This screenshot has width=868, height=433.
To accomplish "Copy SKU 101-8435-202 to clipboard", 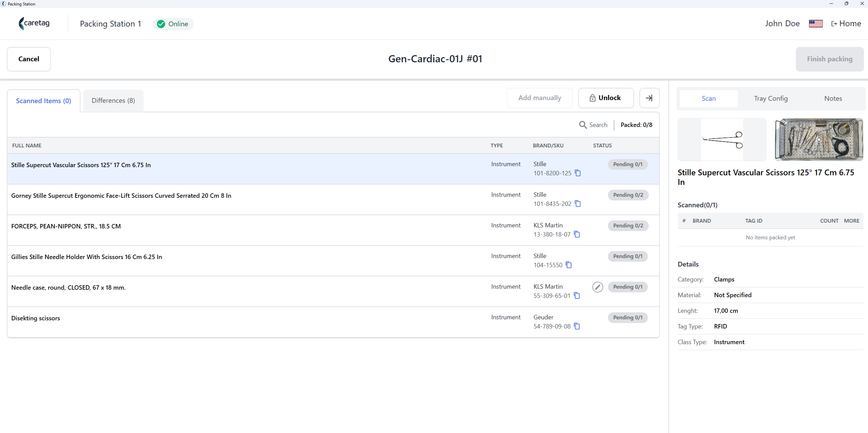I will click(x=578, y=204).
